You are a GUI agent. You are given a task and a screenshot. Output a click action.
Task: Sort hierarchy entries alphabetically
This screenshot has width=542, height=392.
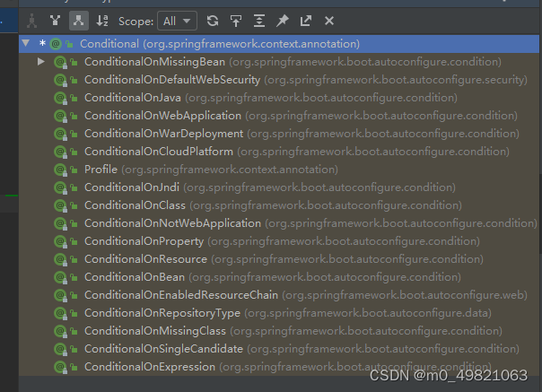(x=102, y=21)
